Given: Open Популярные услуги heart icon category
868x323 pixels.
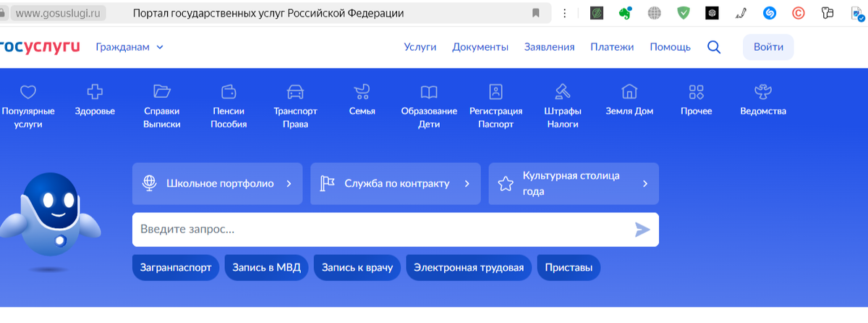Looking at the screenshot, I should 28,106.
